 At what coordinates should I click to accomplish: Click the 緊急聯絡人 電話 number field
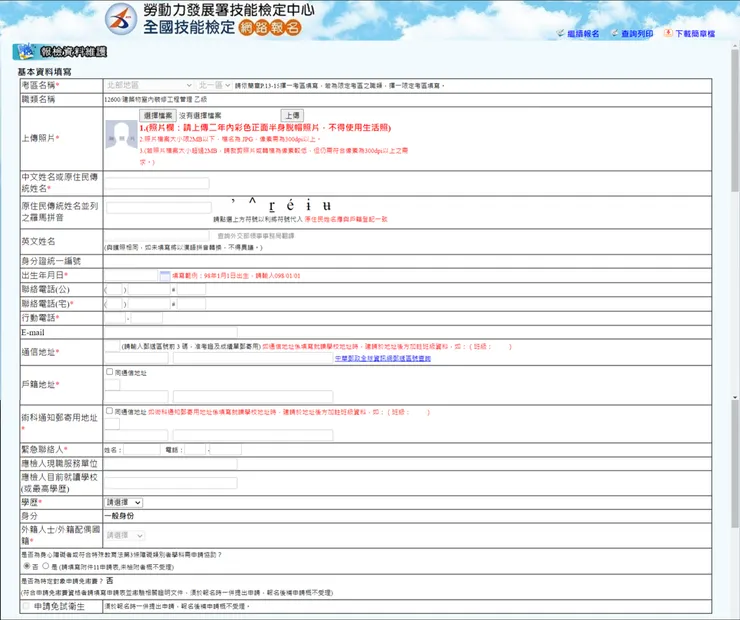226,450
